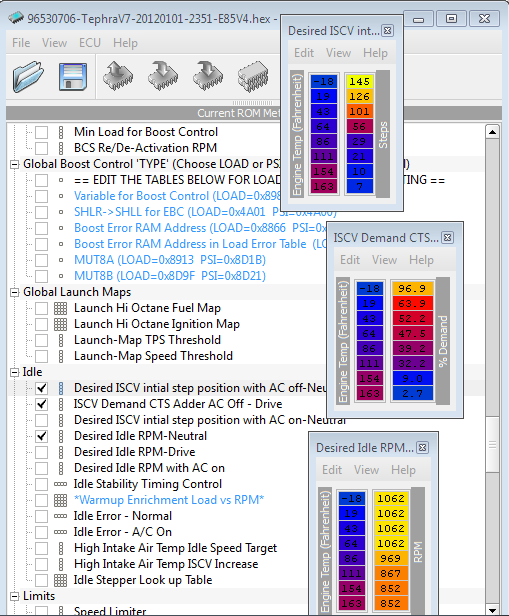Click the column icon of Min Load for Boost Control
The image size is (509, 616).
click(61, 132)
